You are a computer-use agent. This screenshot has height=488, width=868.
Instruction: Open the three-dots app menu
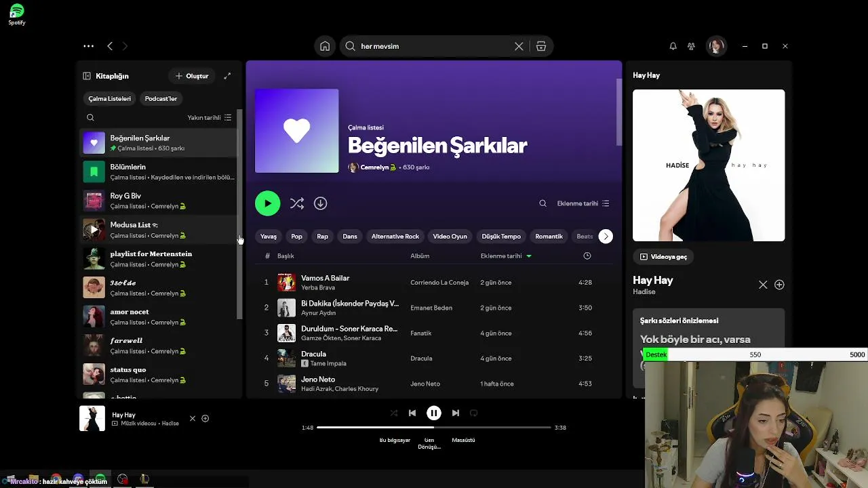88,46
